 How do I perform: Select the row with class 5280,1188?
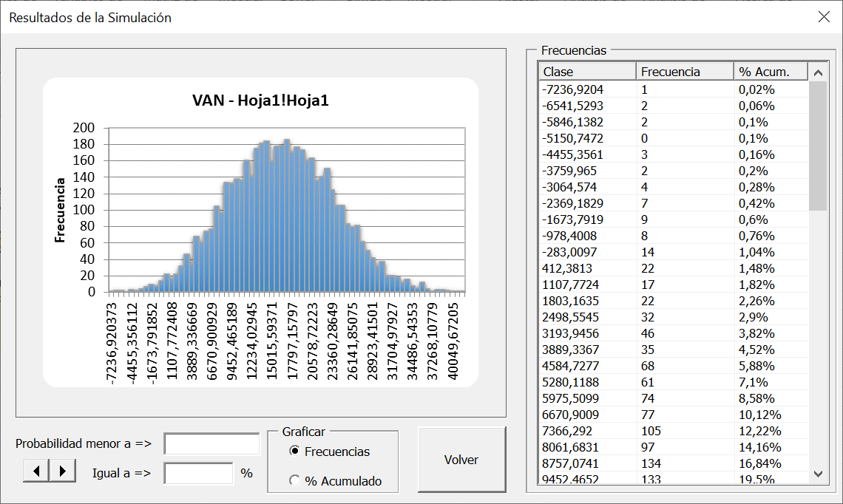coord(674,382)
